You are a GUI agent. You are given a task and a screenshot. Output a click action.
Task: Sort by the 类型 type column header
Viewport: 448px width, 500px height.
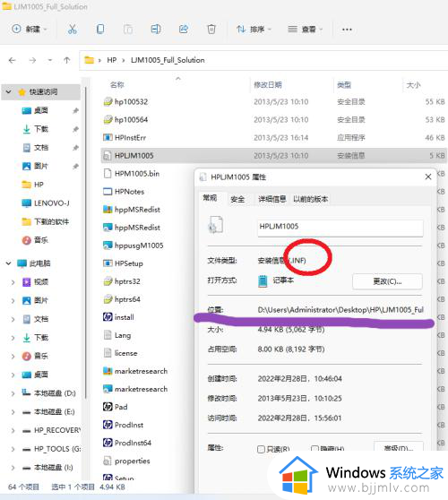[344, 85]
